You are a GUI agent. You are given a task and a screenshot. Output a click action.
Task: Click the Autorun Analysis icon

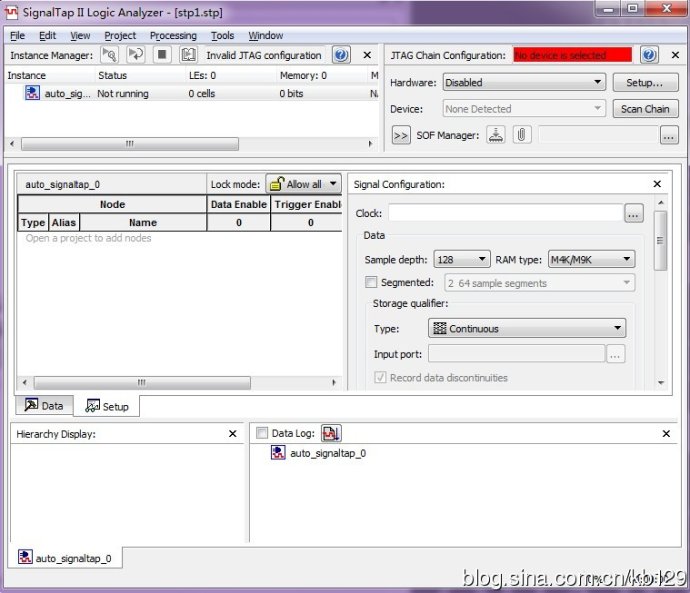[136, 55]
